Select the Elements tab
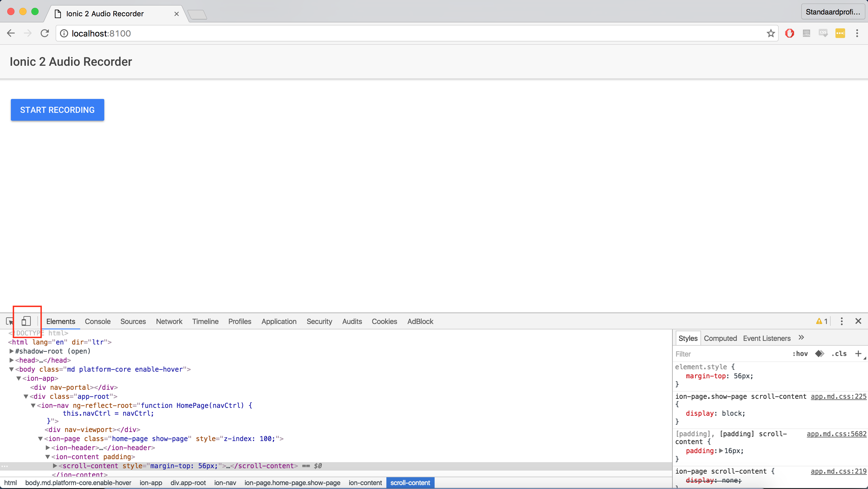868x489 pixels. (x=61, y=321)
